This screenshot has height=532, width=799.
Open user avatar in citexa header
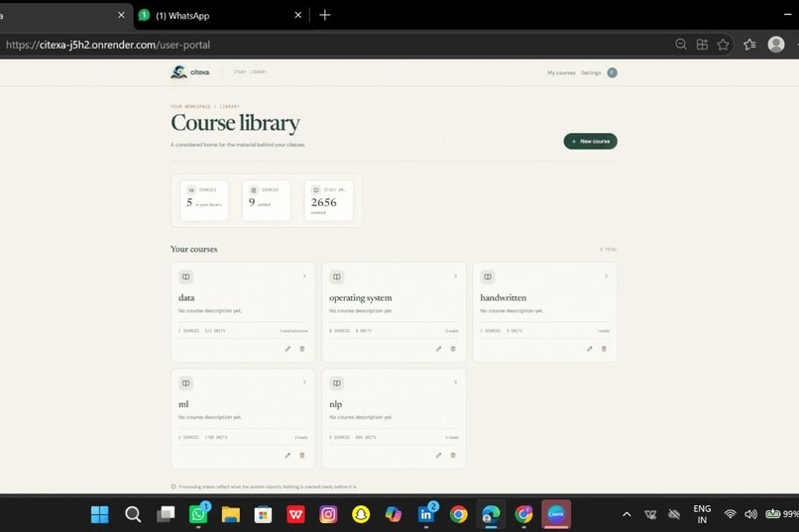(612, 72)
